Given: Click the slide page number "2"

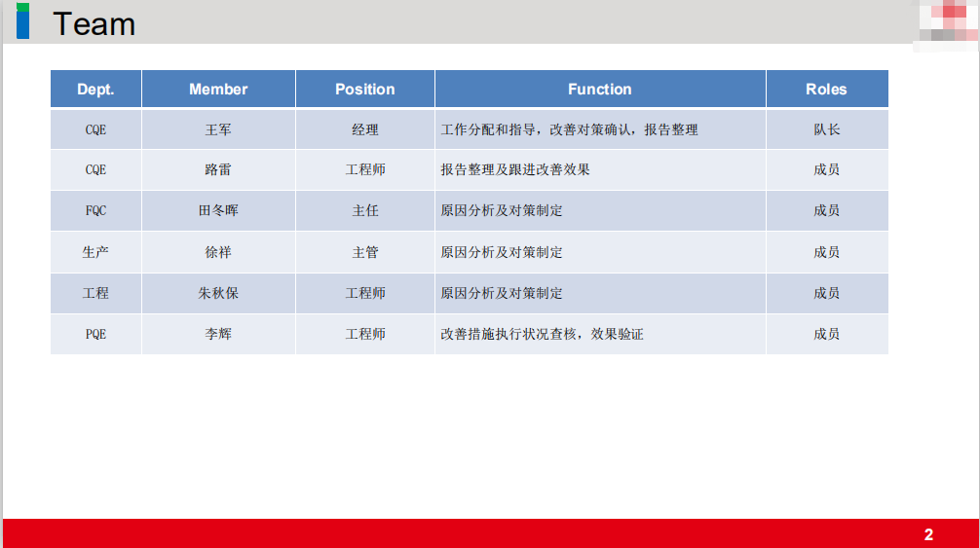Looking at the screenshot, I should click(928, 535).
